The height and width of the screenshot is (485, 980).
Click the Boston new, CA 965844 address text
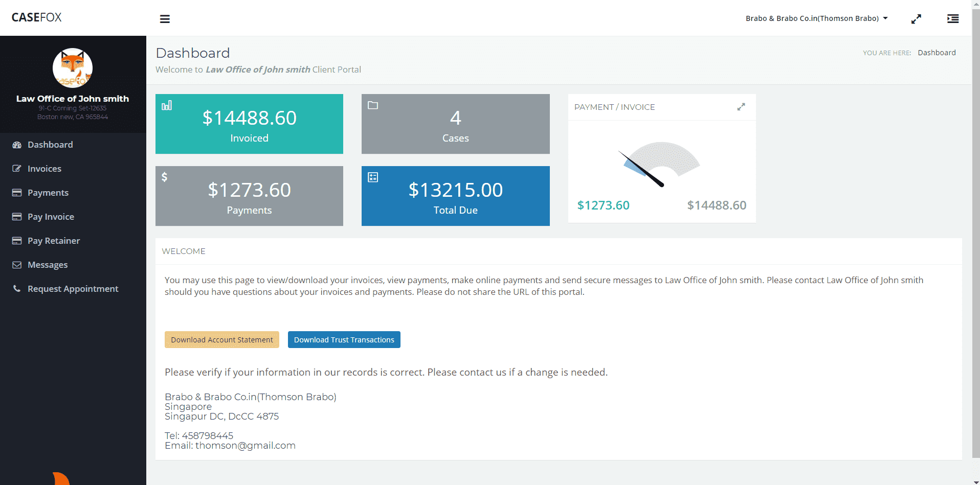coord(73,117)
